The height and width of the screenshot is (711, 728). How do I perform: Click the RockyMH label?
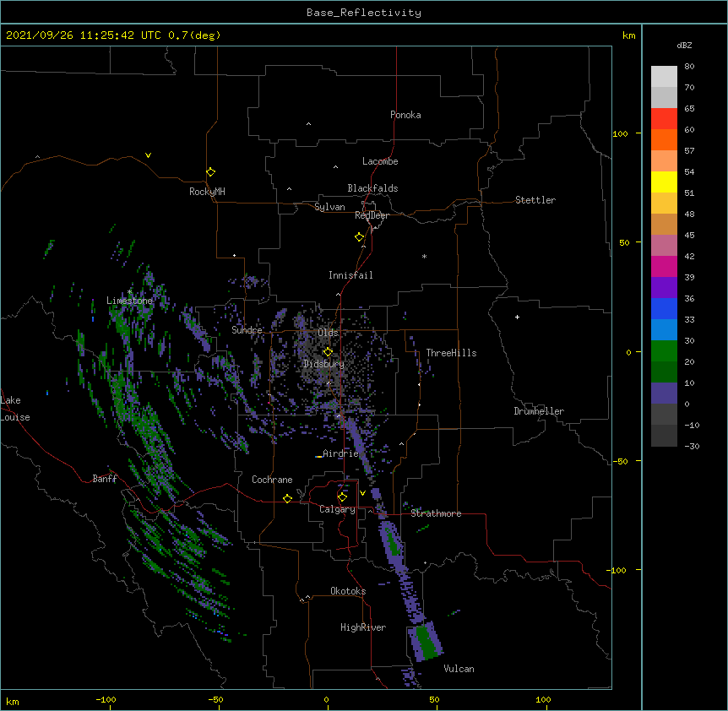(x=207, y=192)
